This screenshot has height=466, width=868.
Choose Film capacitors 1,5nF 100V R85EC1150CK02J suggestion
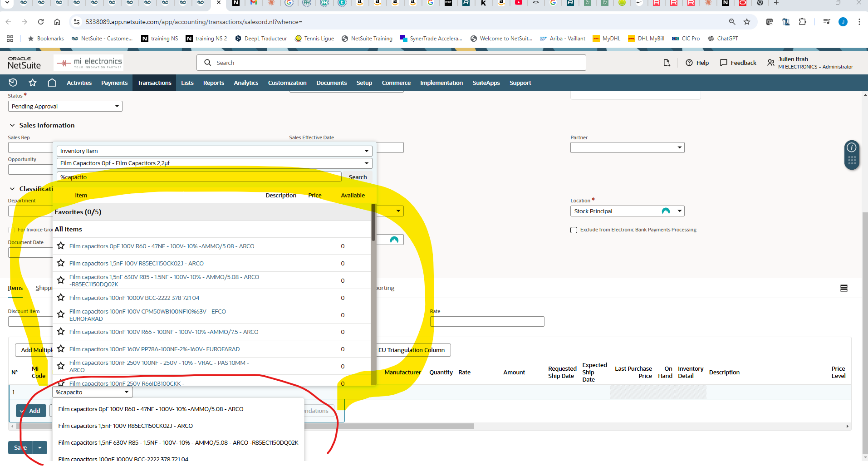126,426
